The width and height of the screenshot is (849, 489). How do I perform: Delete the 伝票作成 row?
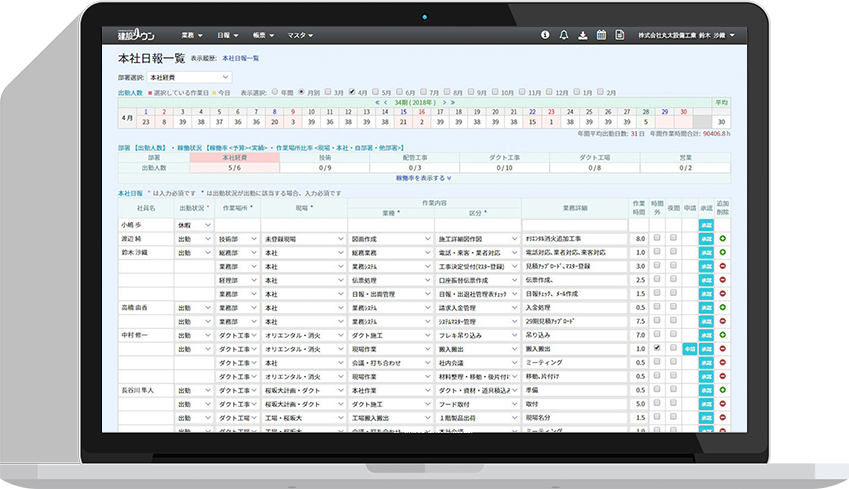722,280
